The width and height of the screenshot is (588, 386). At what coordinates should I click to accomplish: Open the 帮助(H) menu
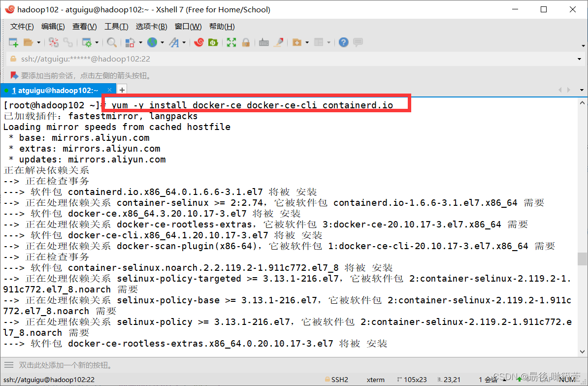point(222,27)
